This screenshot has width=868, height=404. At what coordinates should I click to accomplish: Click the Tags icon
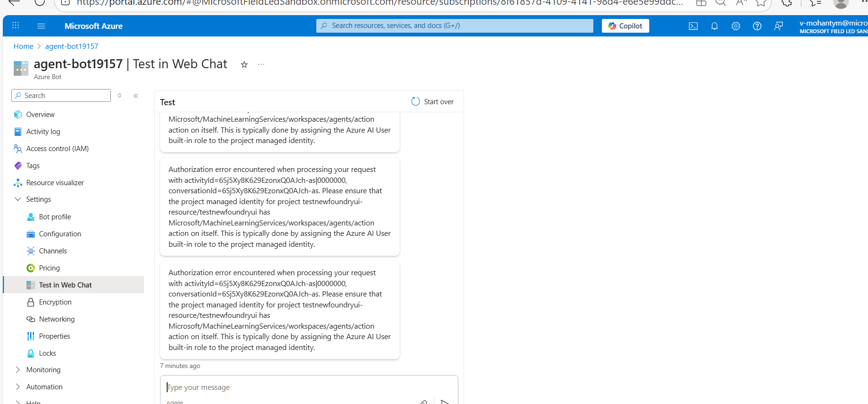point(18,166)
